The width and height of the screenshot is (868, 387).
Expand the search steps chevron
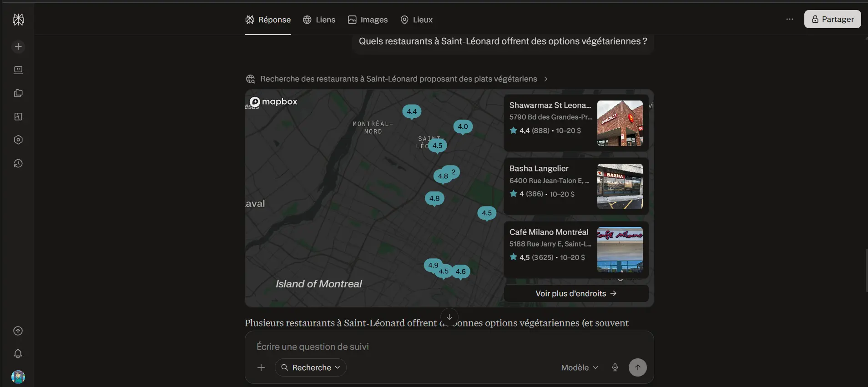pyautogui.click(x=545, y=79)
